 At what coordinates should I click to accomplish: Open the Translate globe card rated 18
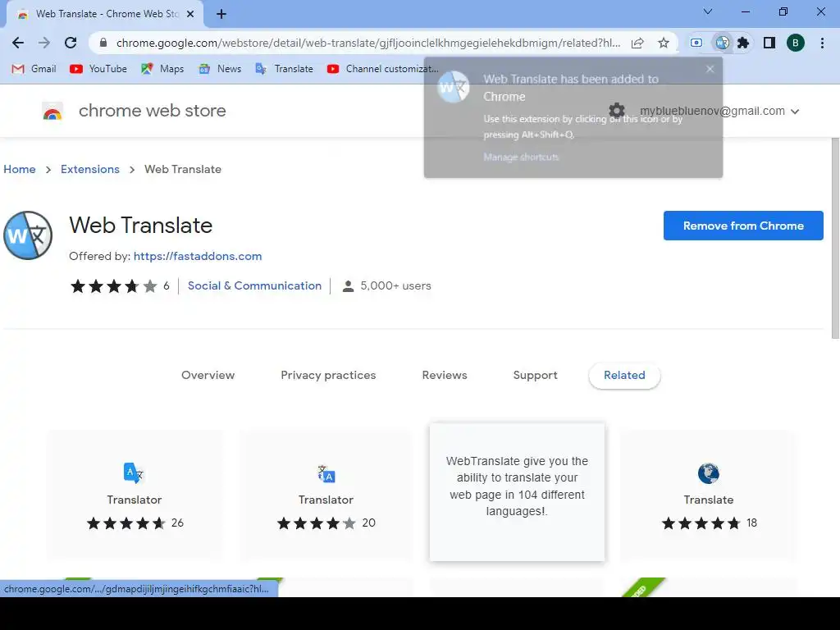pos(708,495)
